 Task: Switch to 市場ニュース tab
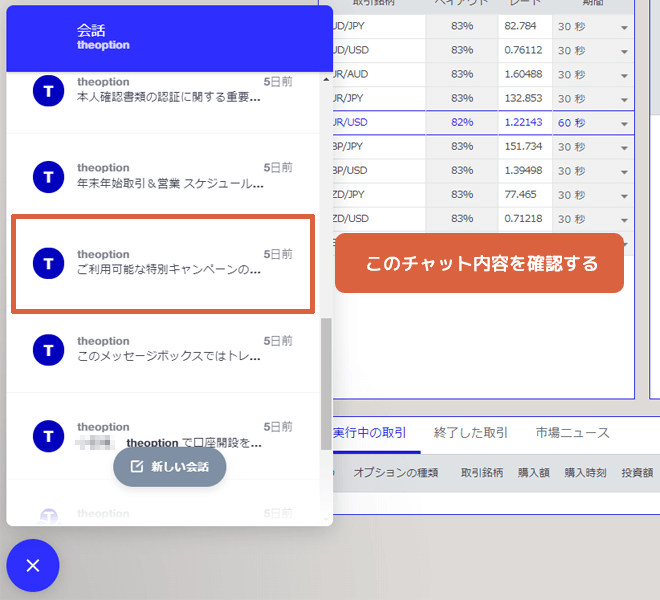[x=572, y=433]
